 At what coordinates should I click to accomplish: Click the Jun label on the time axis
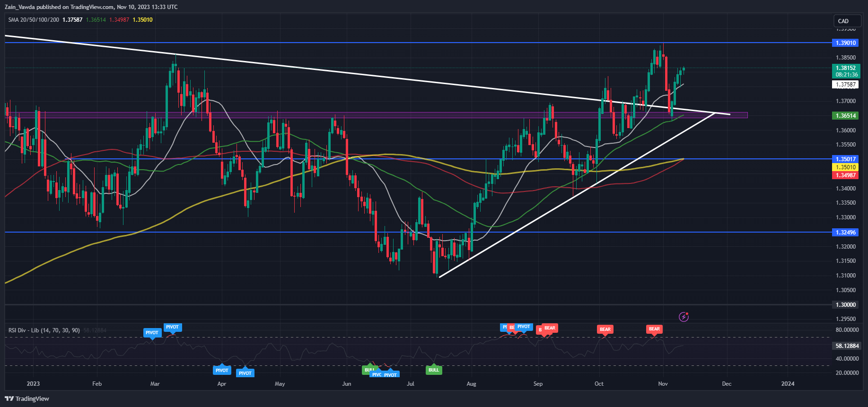coord(347,384)
